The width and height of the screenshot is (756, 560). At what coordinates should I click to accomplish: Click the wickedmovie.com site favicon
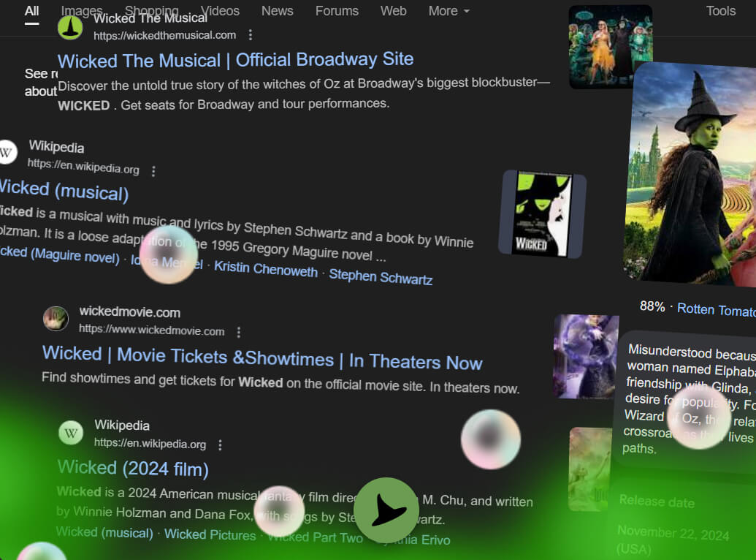[x=56, y=319]
